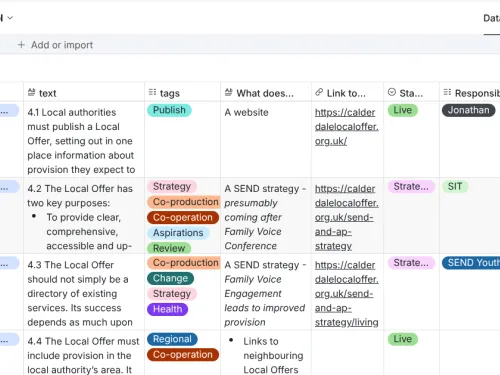The width and height of the screenshot is (500, 375).
Task: Click the truncated blue tag in the 4.2 row
Action: coord(9,187)
